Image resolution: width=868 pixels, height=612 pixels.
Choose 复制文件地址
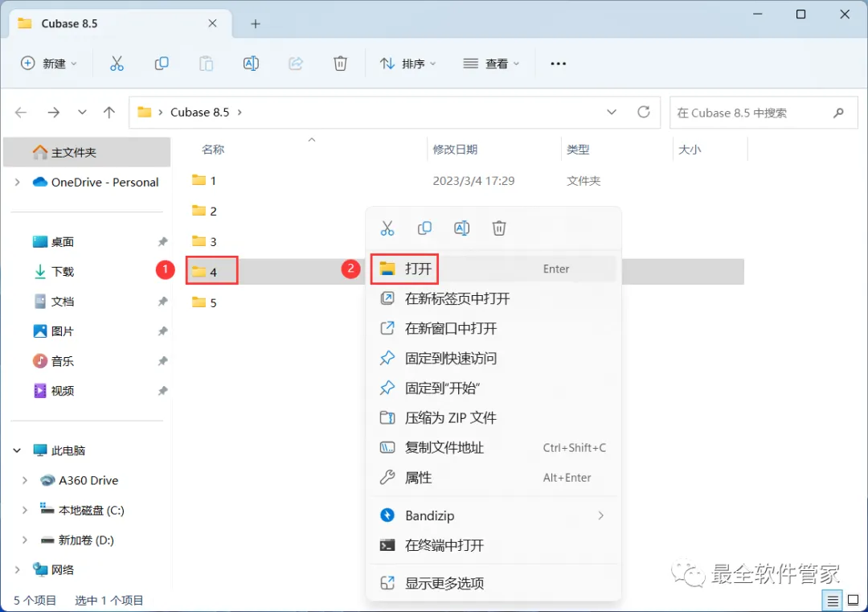(x=493, y=448)
